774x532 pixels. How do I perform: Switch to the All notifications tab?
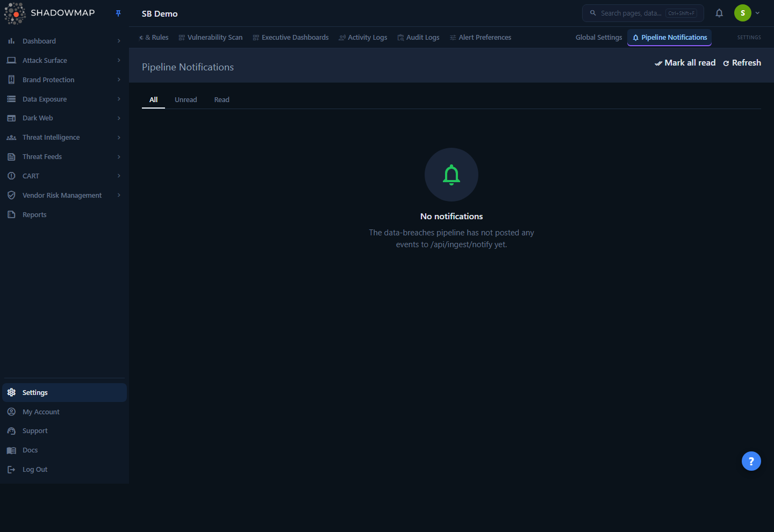(x=153, y=99)
